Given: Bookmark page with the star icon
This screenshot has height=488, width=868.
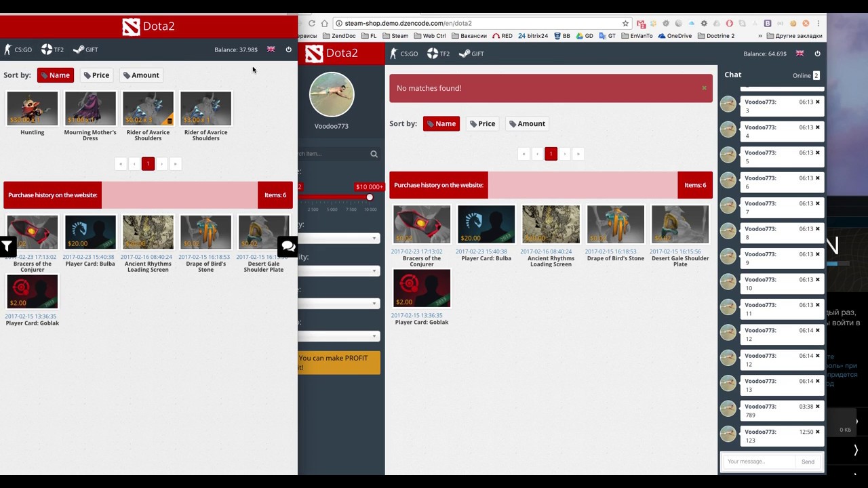Looking at the screenshot, I should pos(625,23).
